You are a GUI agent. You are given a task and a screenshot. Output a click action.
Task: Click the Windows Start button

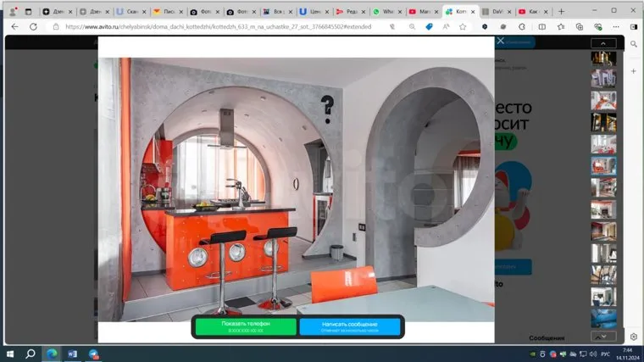point(10,354)
